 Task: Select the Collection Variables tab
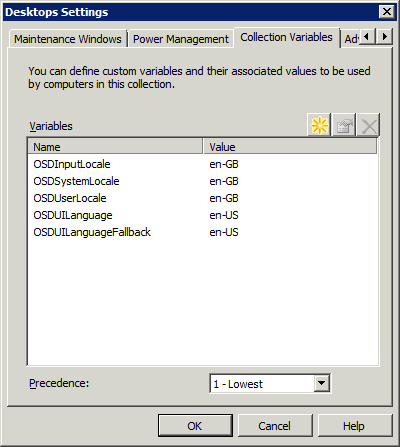pos(287,37)
